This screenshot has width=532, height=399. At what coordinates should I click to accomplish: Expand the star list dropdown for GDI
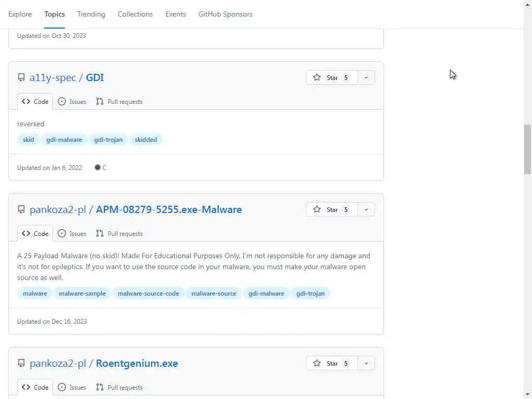pos(366,78)
